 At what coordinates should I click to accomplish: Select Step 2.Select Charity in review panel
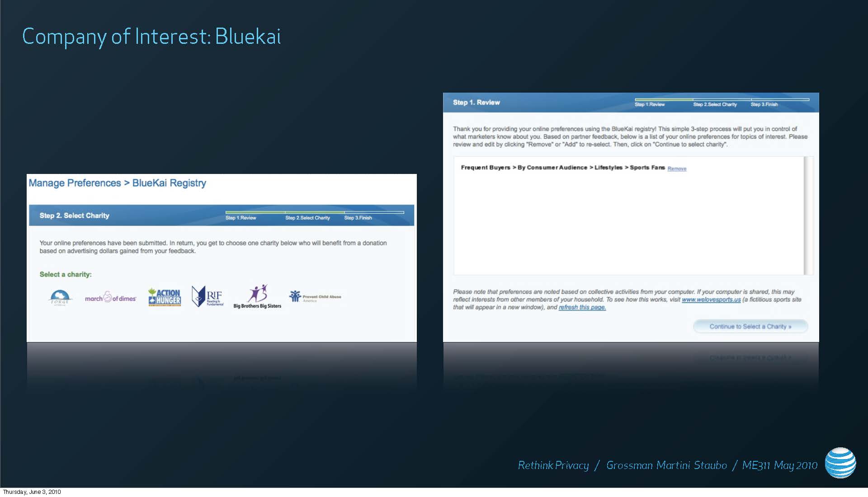point(715,104)
